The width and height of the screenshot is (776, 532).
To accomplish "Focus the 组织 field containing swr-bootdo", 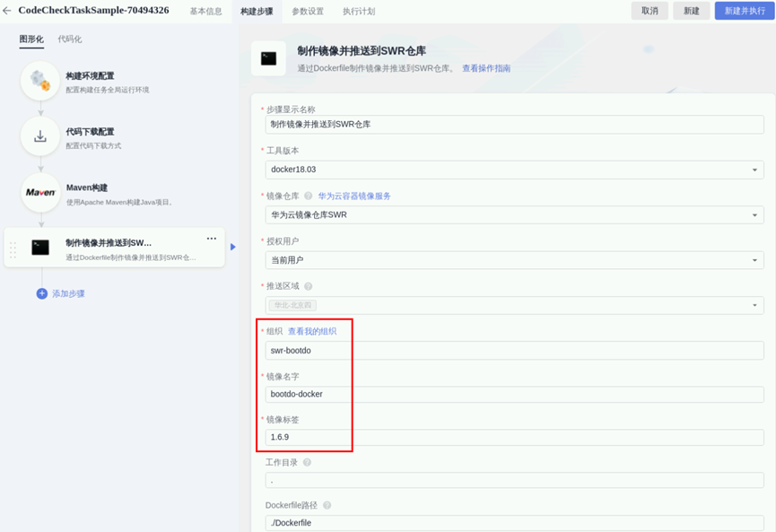I will 514,351.
